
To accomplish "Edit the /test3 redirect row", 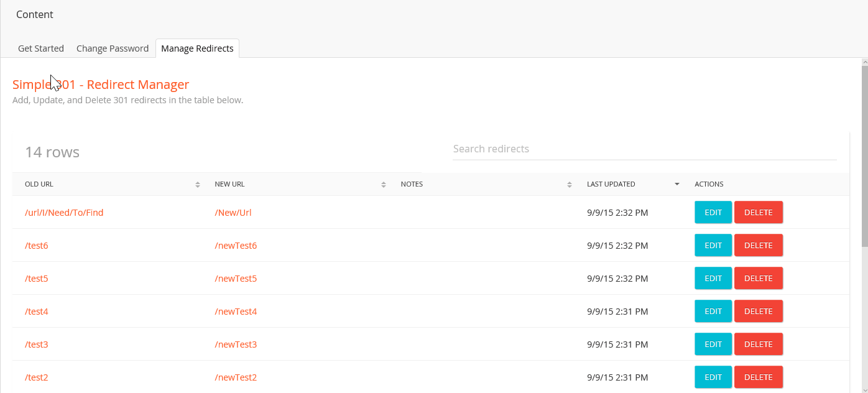I will click(x=713, y=344).
